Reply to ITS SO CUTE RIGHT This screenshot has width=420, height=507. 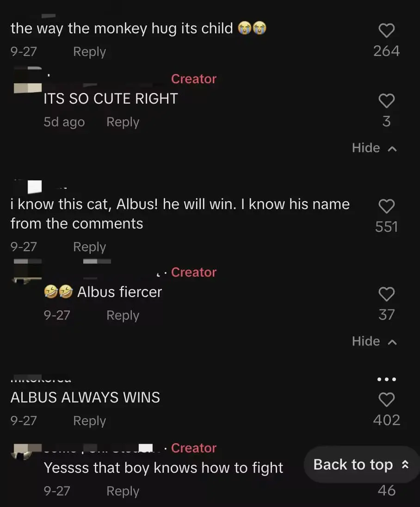123,122
